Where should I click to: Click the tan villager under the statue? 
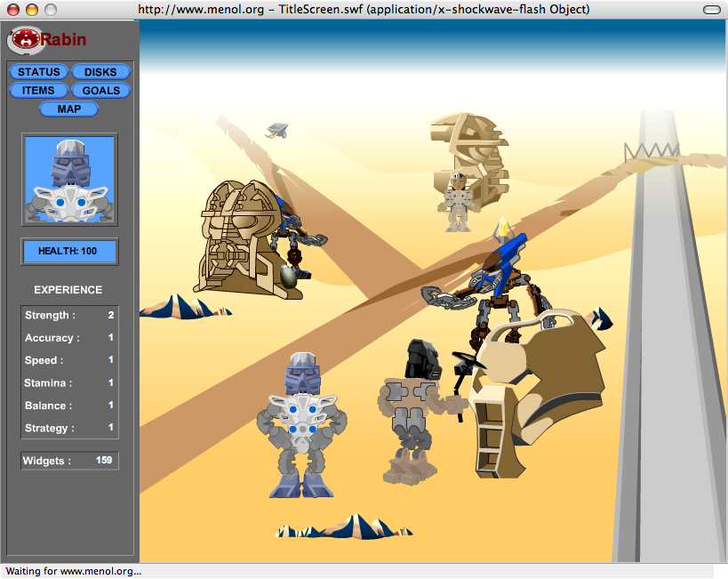pos(459,202)
